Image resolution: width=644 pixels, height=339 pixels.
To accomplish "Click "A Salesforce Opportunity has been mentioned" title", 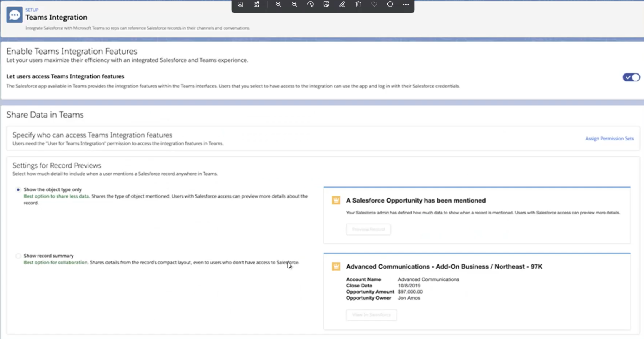I will (x=416, y=200).
